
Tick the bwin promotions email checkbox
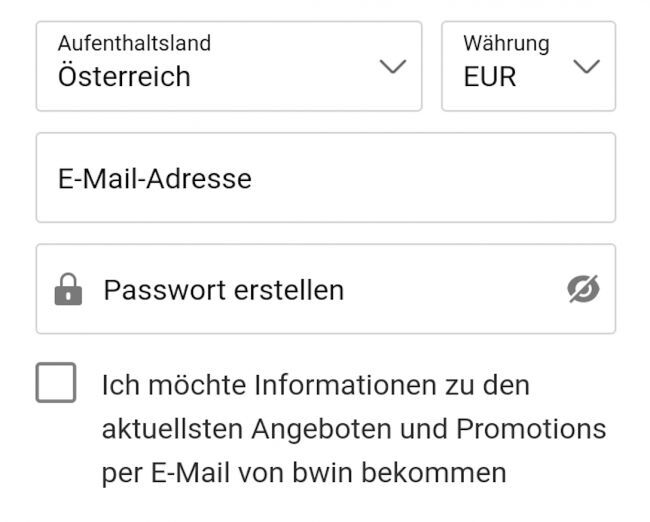pos(56,383)
